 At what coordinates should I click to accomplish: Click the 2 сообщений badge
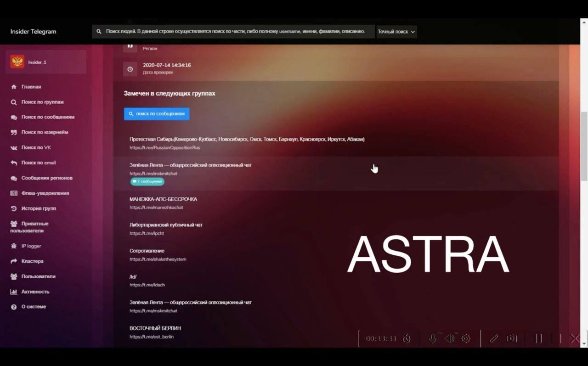[147, 181]
